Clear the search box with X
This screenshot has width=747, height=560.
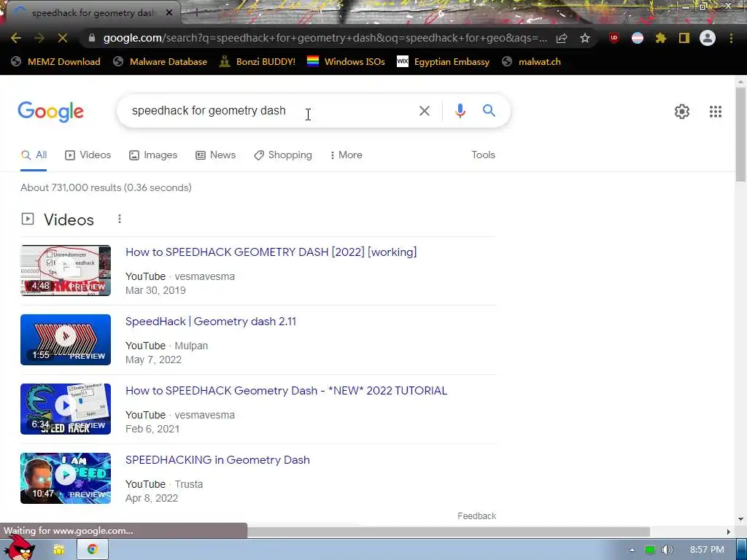[425, 111]
